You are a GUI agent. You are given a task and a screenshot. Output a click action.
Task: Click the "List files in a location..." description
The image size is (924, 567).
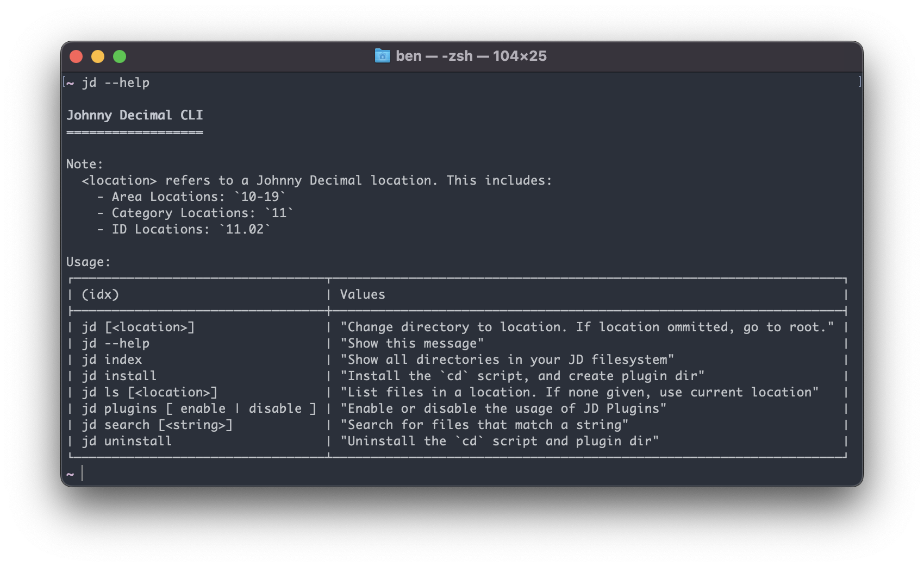[x=579, y=392]
